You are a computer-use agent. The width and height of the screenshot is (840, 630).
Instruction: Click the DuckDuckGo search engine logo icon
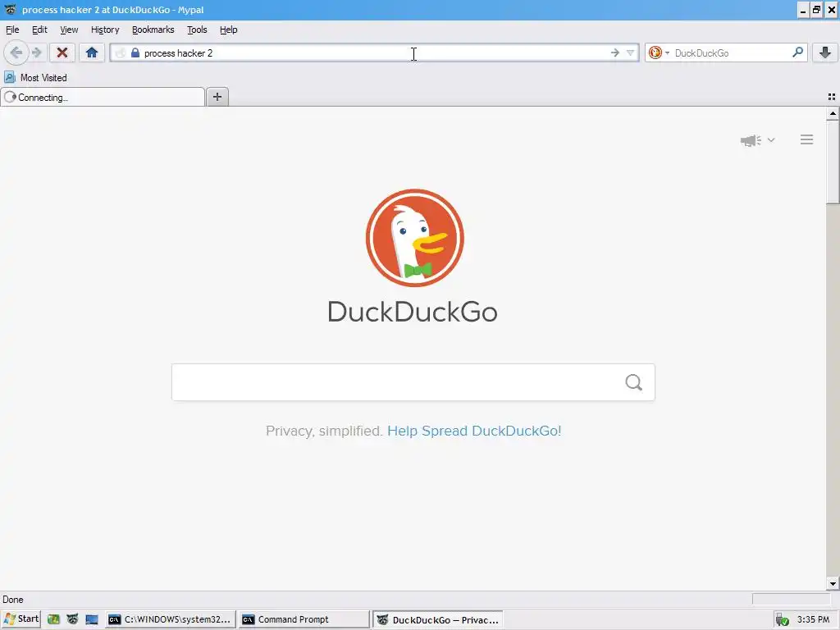coord(655,52)
